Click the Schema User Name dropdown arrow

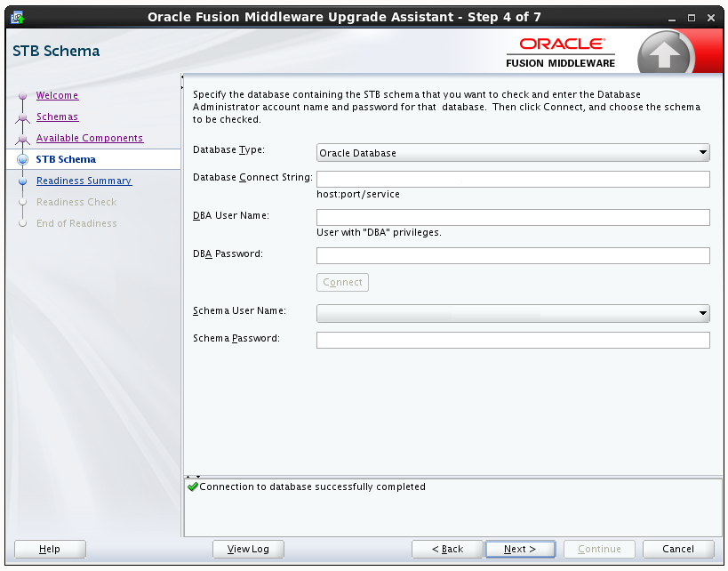coord(703,314)
